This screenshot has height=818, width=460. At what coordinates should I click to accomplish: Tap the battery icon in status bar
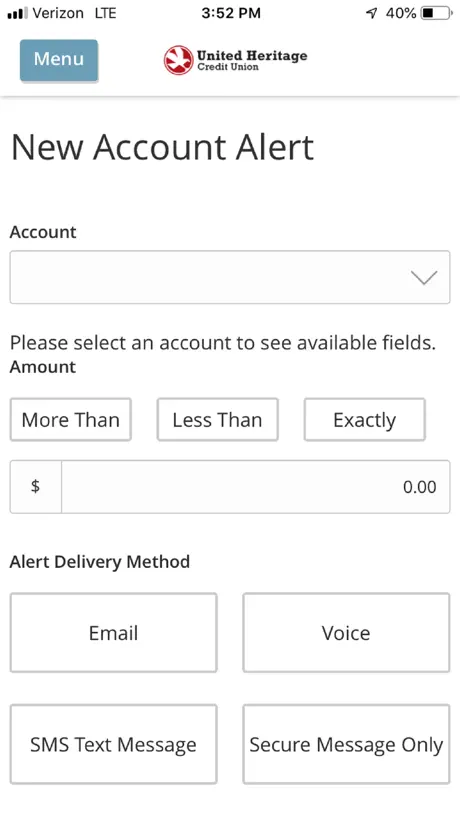click(x=437, y=14)
